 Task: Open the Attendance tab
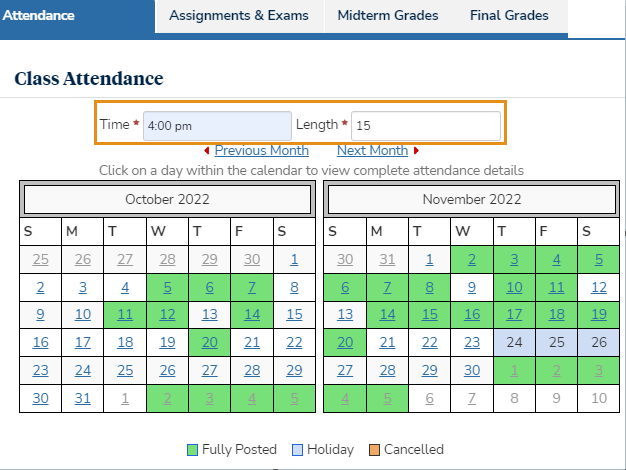[x=40, y=16]
